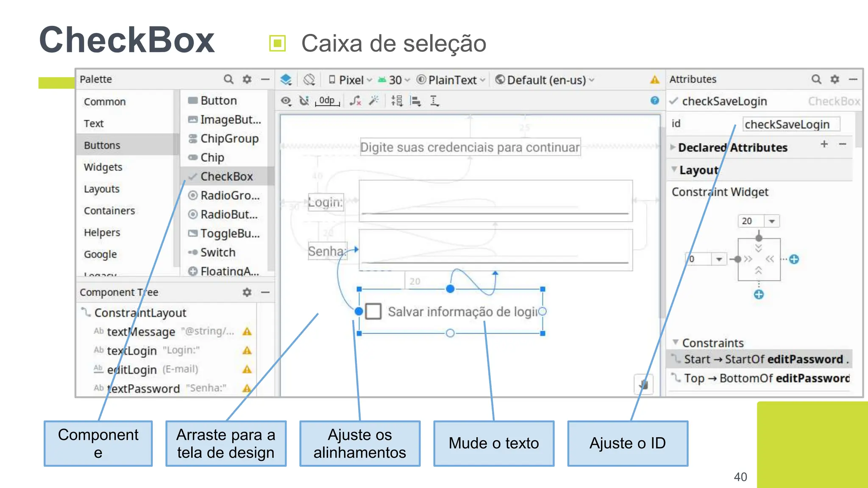Select Common palette category

pyautogui.click(x=105, y=102)
